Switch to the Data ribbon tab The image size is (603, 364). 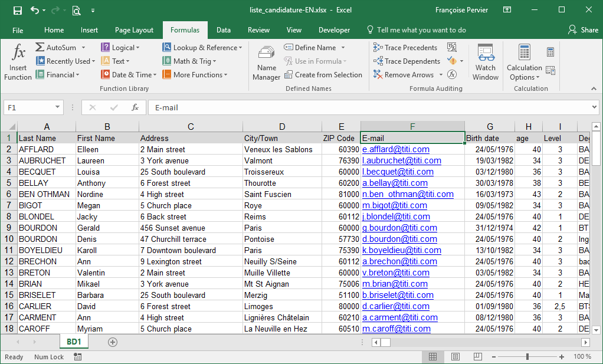(x=224, y=30)
